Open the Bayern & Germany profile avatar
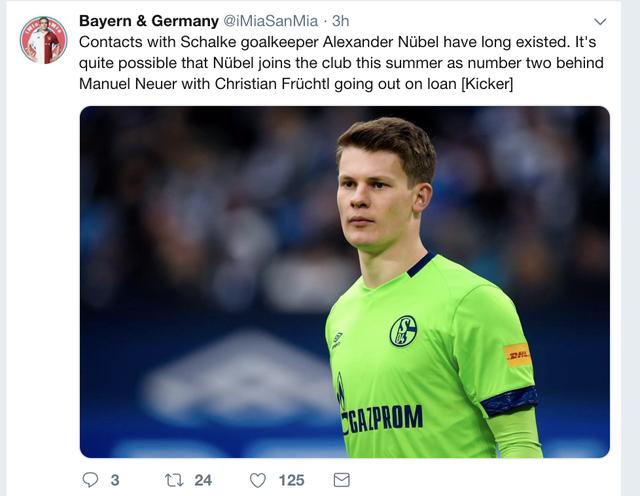Screen dimensions: 640x496 pyautogui.click(x=43, y=40)
